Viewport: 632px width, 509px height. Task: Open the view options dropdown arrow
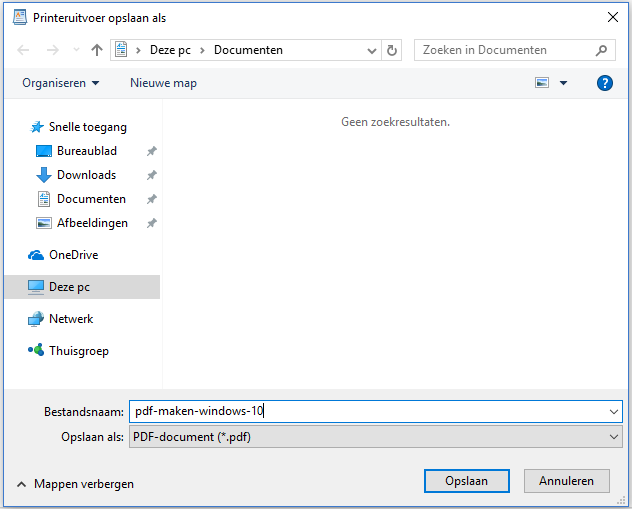click(x=563, y=83)
